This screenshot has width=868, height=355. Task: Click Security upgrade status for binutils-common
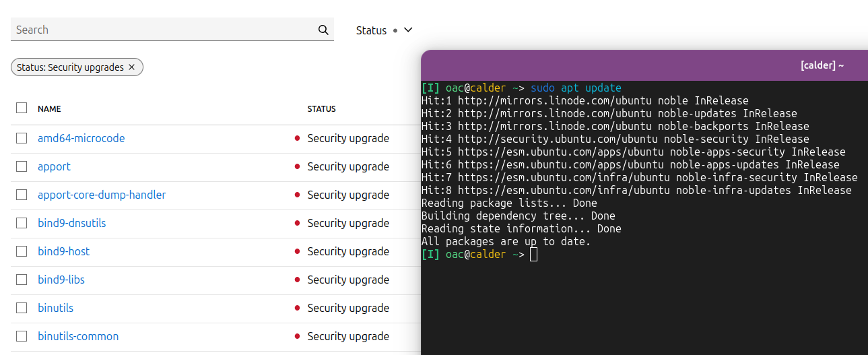[x=348, y=336]
